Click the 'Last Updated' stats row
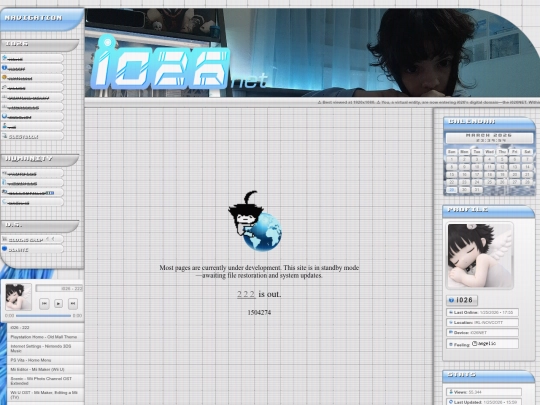Screen dimensions: 540x405 click(x=484, y=402)
